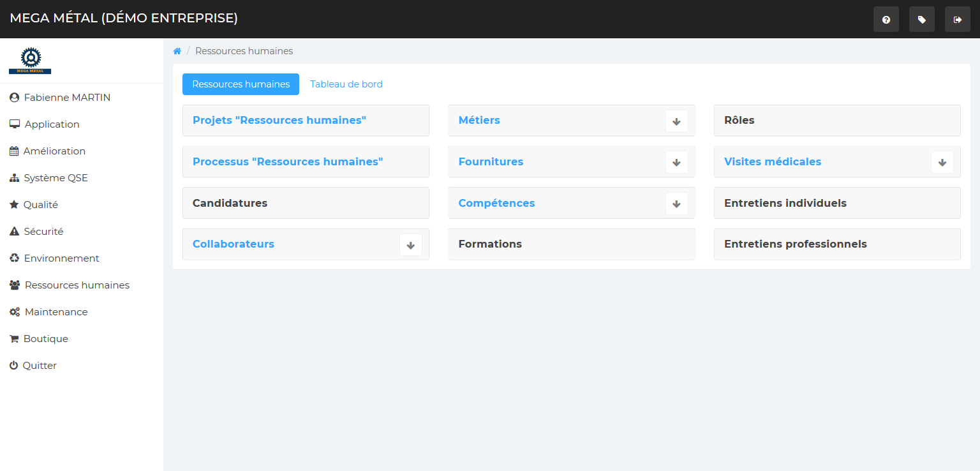Expand the Métiers dropdown arrow

(x=676, y=121)
